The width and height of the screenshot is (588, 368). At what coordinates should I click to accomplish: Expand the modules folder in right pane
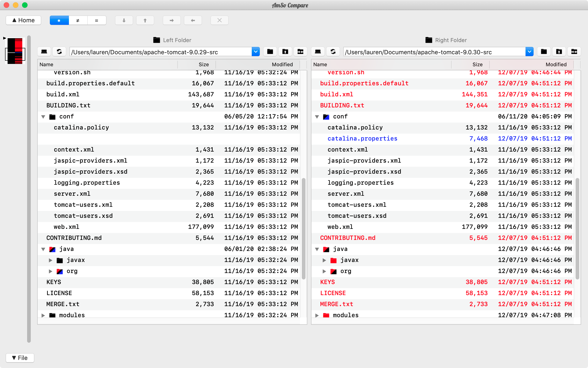(317, 315)
